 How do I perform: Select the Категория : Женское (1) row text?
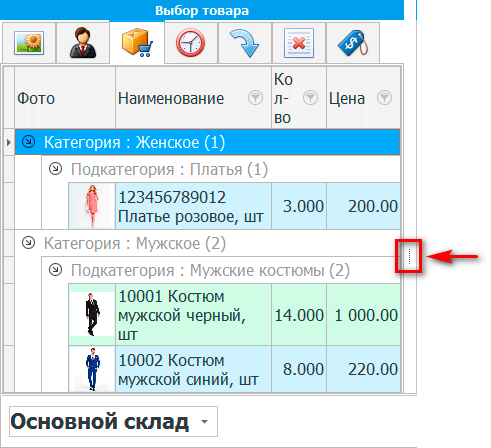tap(134, 142)
